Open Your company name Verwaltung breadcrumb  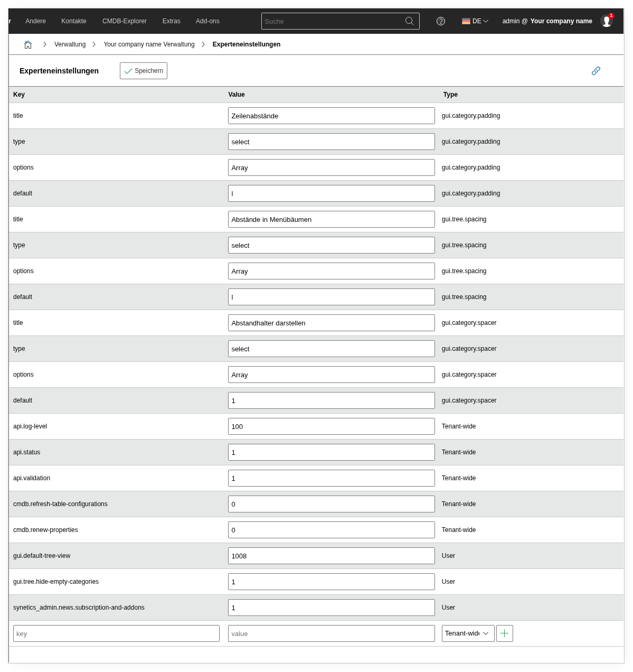click(149, 44)
